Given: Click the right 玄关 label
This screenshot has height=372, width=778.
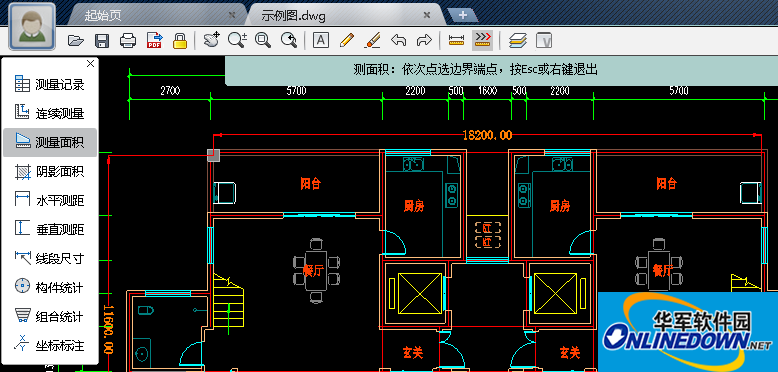Looking at the screenshot, I should 570,353.
